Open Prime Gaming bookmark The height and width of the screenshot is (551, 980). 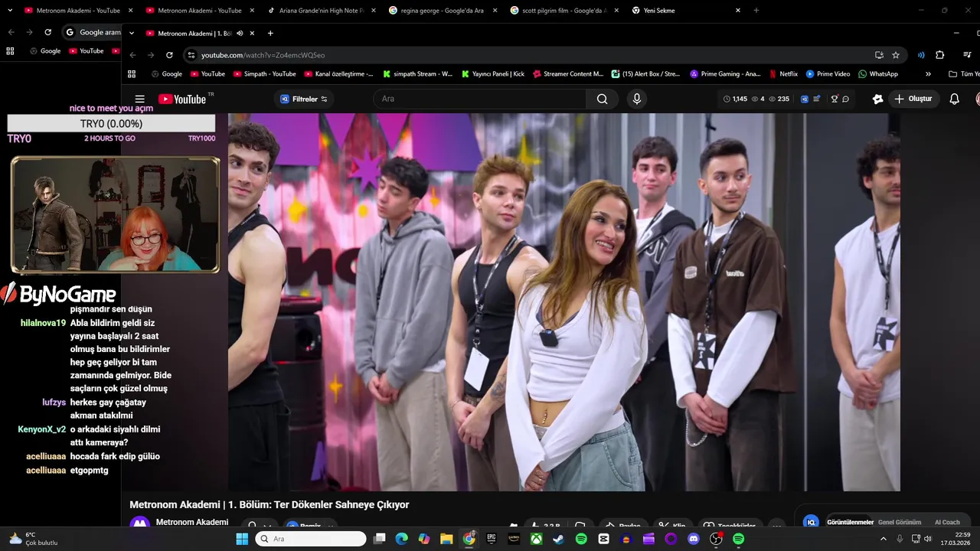click(725, 74)
